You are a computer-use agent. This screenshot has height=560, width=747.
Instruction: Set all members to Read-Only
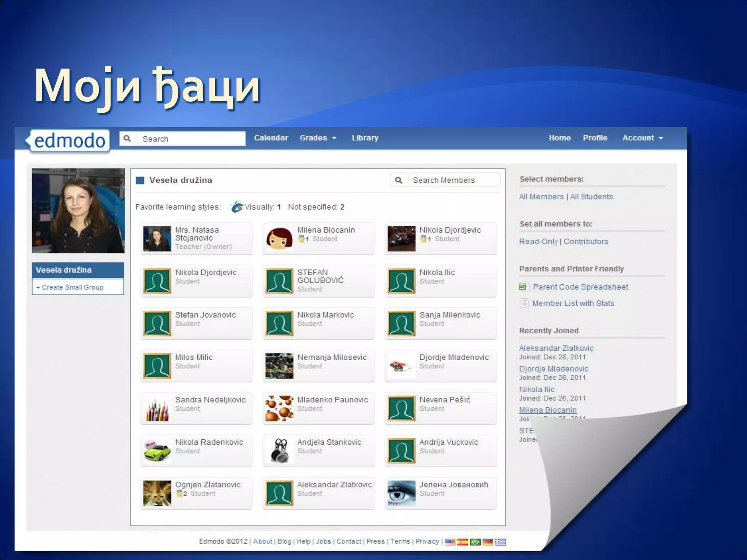pos(538,242)
